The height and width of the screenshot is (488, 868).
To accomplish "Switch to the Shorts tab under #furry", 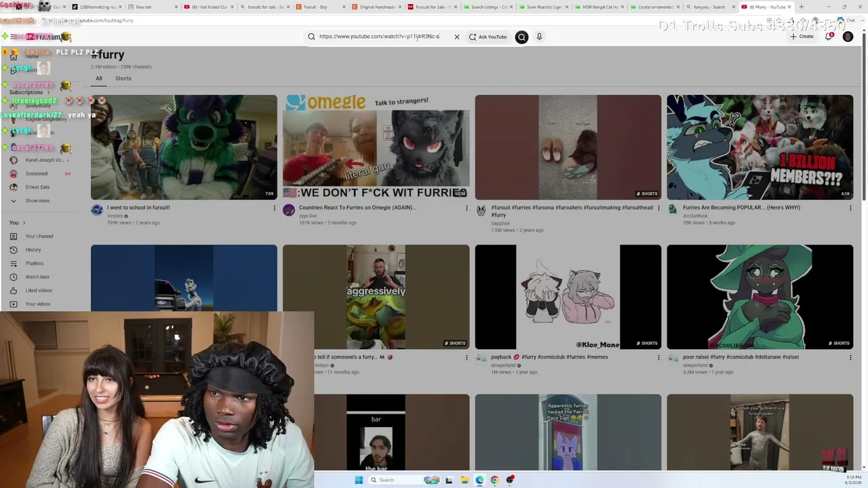I will [123, 79].
